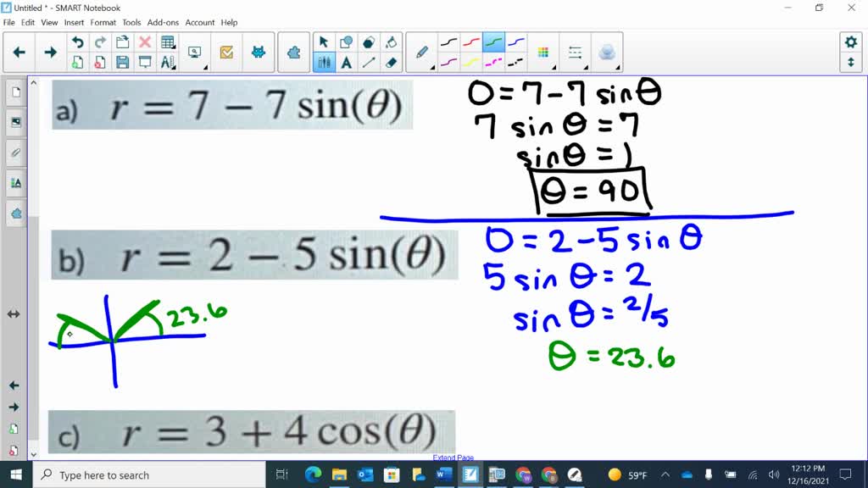This screenshot has height=488, width=868.
Task: Select the black dashed pen style
Action: click(515, 62)
